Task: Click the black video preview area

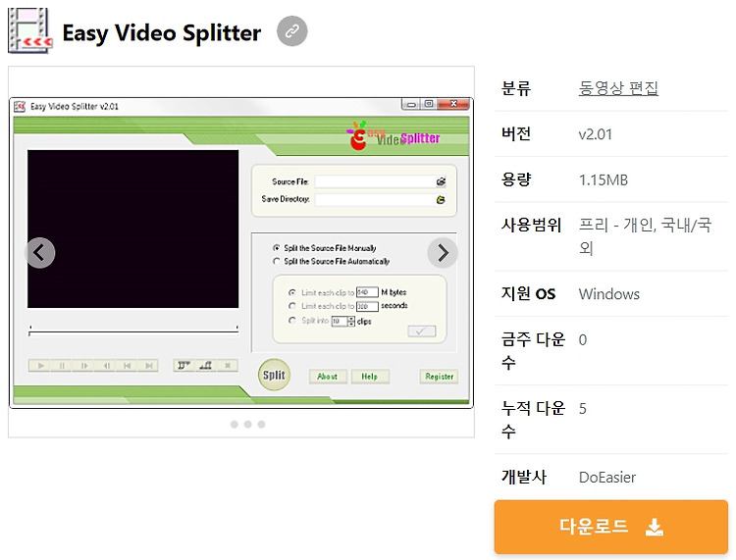Action: coord(132,229)
